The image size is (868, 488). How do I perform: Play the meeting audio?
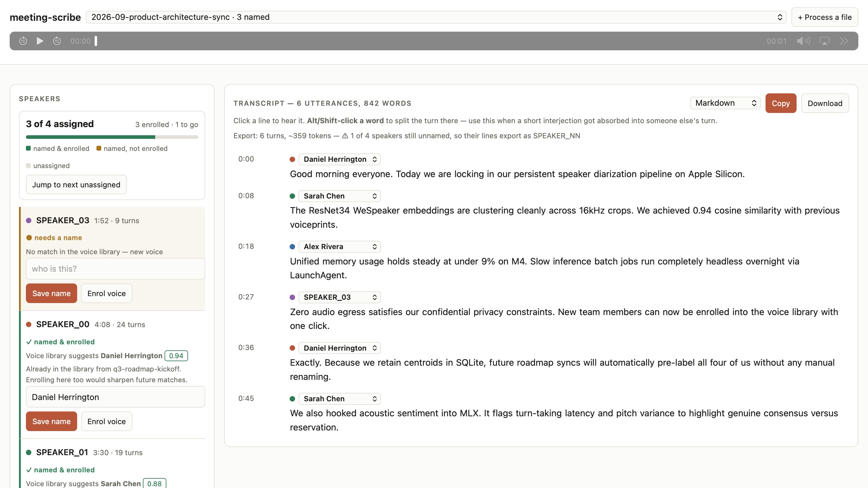(40, 41)
